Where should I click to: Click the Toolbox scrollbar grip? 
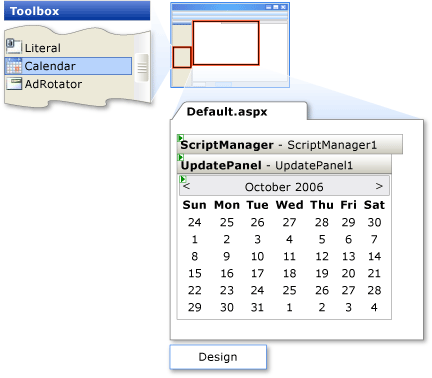coord(142,68)
